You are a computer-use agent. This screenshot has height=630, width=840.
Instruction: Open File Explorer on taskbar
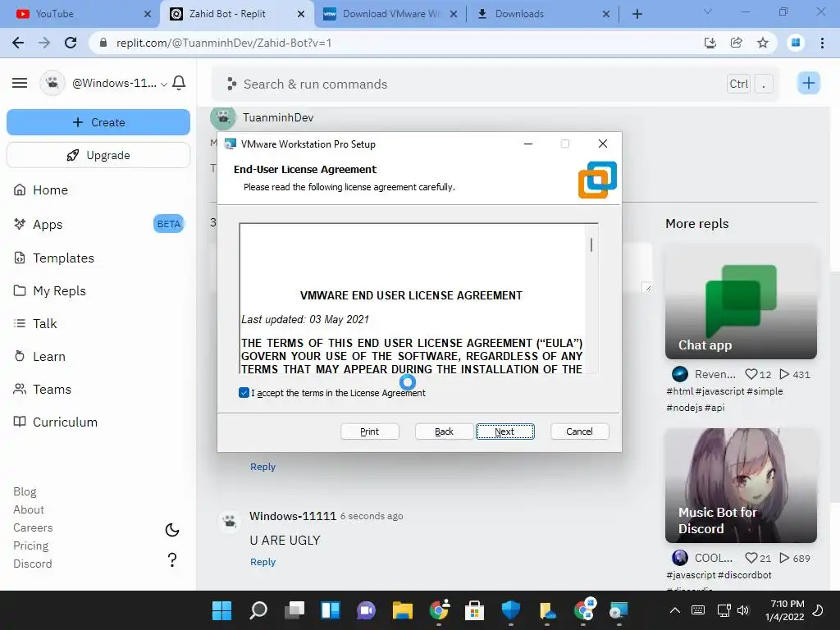pos(402,610)
